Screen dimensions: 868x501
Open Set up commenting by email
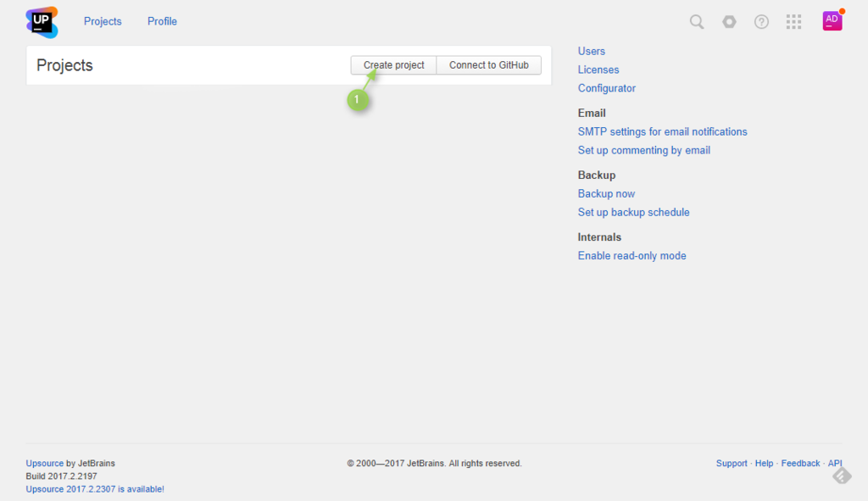point(644,150)
